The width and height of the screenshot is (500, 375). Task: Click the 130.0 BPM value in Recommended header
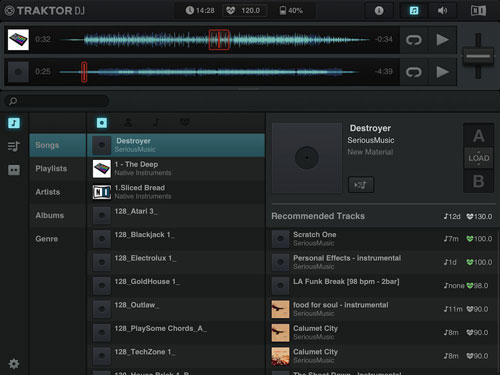point(479,217)
